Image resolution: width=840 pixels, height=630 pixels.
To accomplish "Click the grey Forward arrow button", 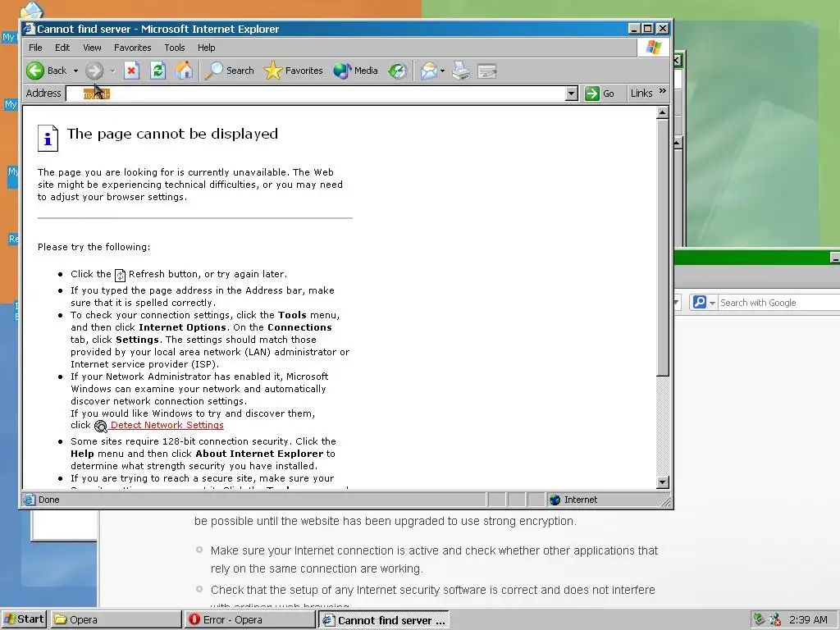I will tap(94, 71).
